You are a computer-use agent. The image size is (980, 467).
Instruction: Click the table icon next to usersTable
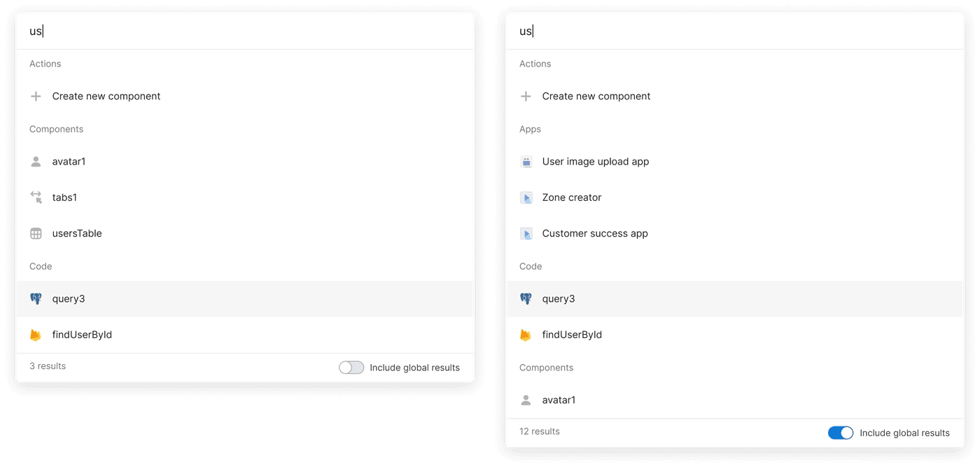click(x=36, y=233)
